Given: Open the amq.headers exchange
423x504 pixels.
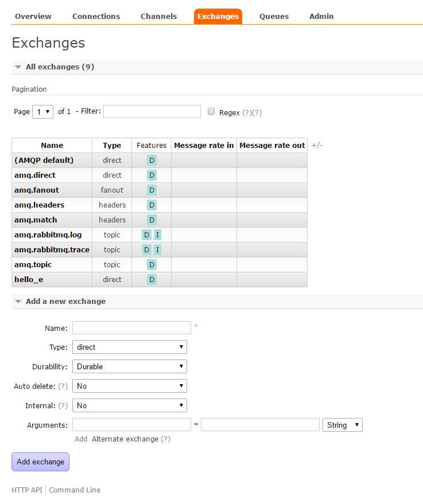Looking at the screenshot, I should pyautogui.click(x=39, y=205).
